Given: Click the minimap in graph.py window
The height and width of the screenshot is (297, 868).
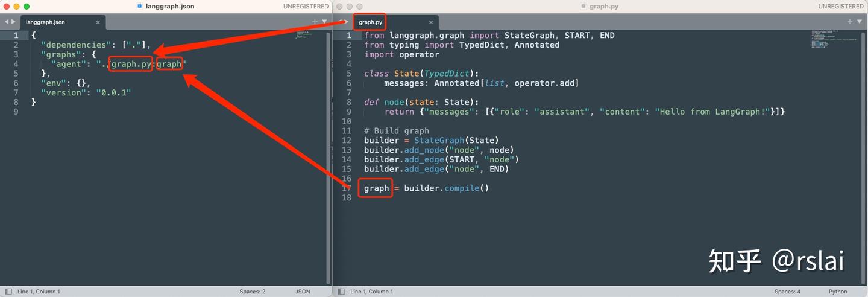Looking at the screenshot, I should tap(833, 39).
